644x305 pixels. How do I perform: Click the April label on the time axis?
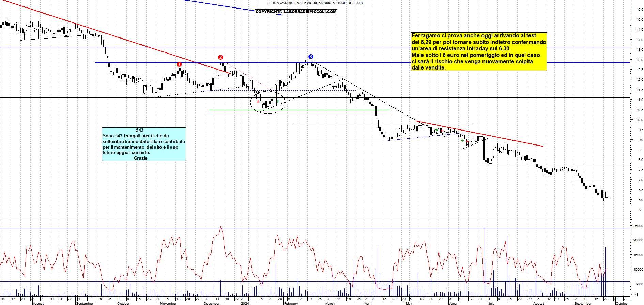(368, 303)
